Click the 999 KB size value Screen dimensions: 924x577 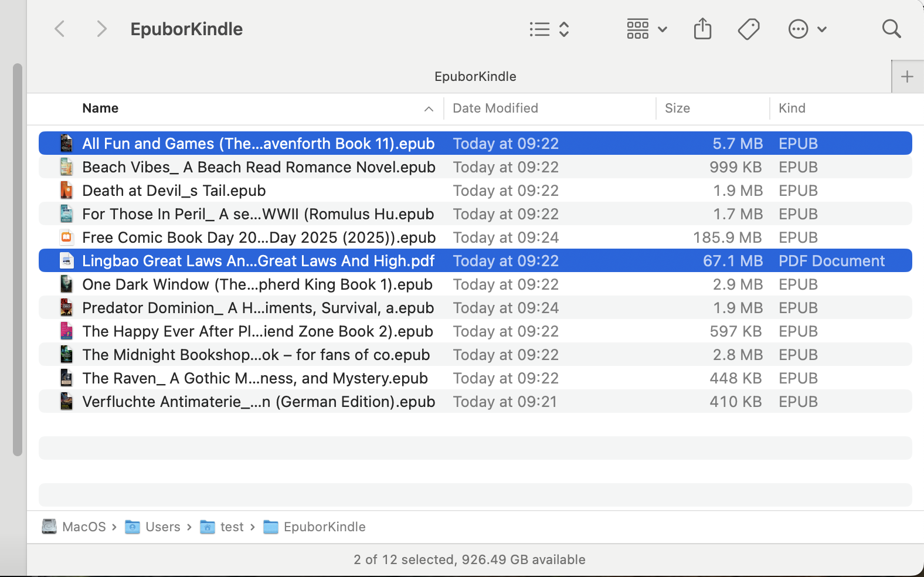pos(736,167)
